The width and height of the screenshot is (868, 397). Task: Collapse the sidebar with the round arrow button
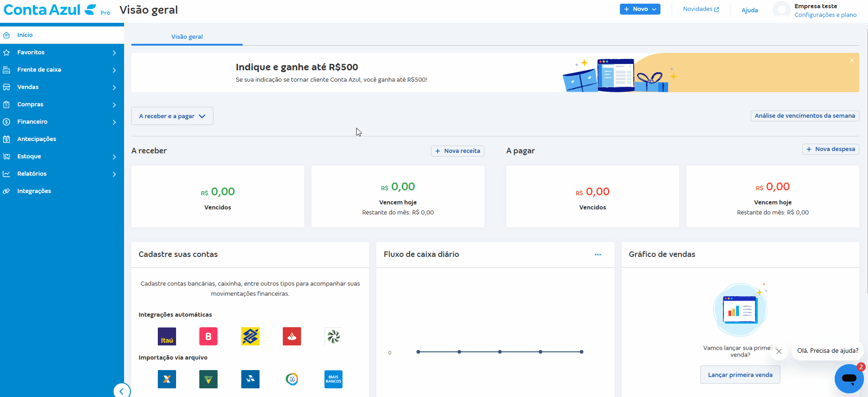coord(122,391)
